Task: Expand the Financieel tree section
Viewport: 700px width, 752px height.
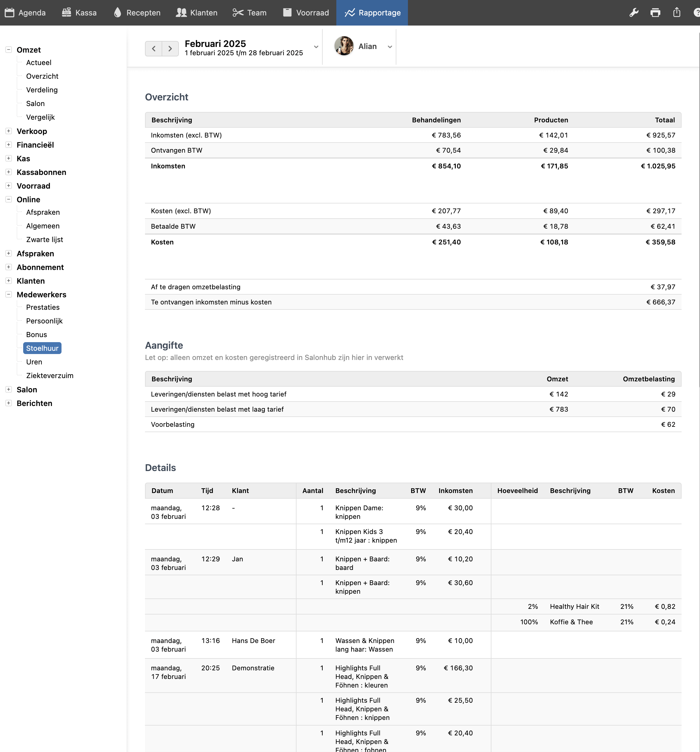Action: (8, 145)
